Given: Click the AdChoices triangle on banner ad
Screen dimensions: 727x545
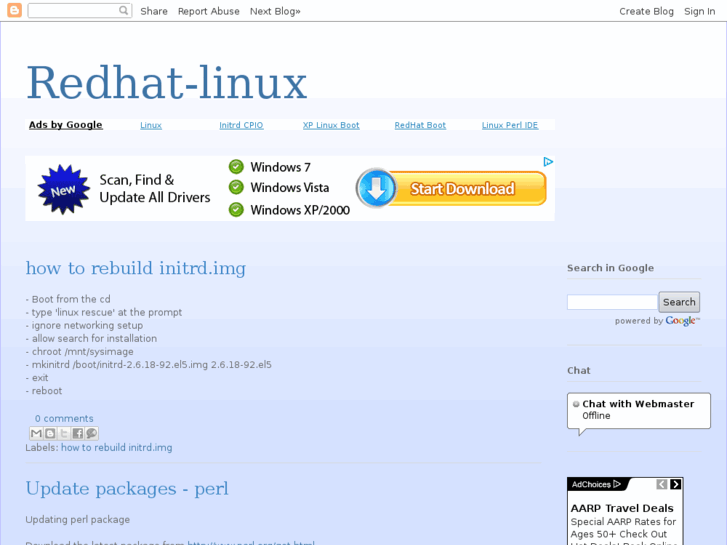Looking at the screenshot, I should [x=548, y=162].
